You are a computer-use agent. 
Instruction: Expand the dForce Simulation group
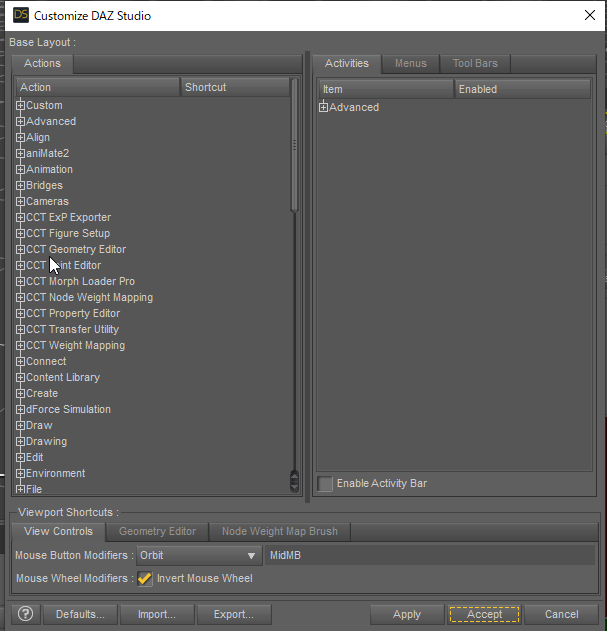(x=20, y=409)
